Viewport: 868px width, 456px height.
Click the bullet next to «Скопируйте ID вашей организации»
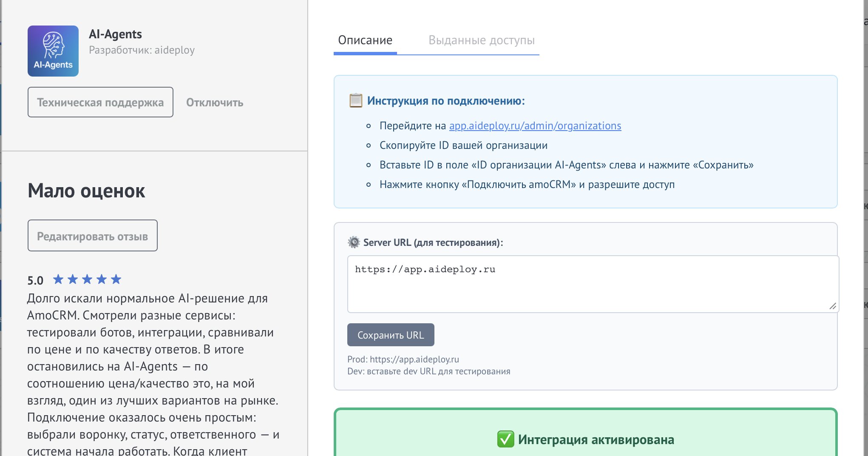tap(368, 146)
